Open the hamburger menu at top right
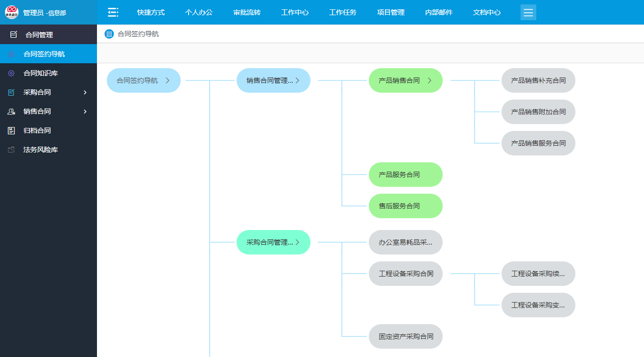The image size is (644, 357). point(528,12)
